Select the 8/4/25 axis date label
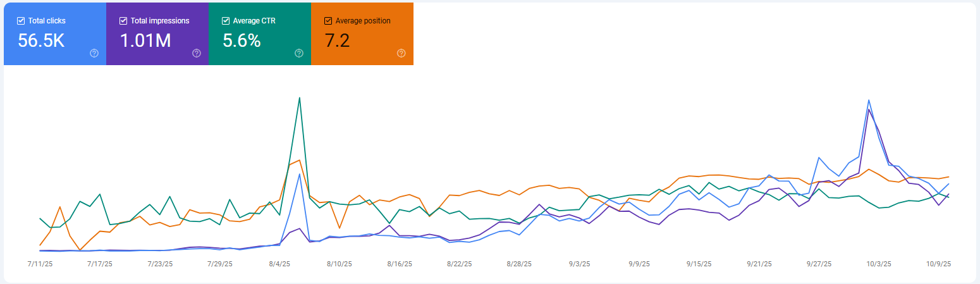Viewport: 980px width, 284px height. [x=279, y=264]
